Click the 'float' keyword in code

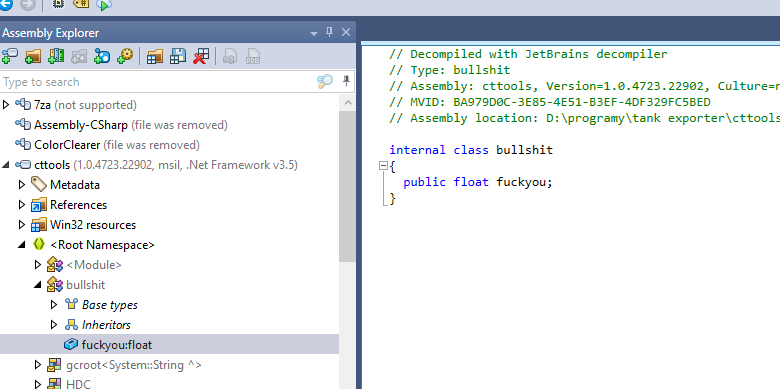[471, 182]
